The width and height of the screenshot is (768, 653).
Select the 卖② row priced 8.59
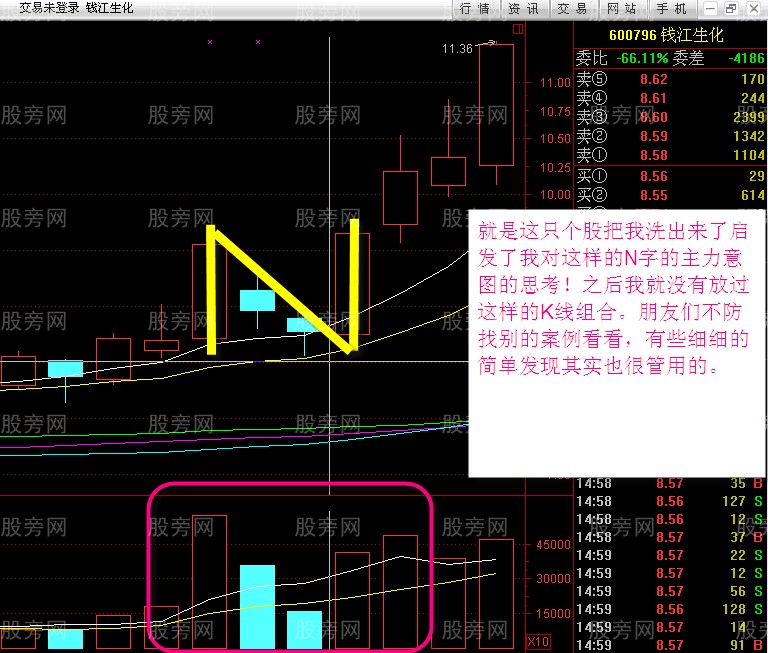pyautogui.click(x=670, y=136)
